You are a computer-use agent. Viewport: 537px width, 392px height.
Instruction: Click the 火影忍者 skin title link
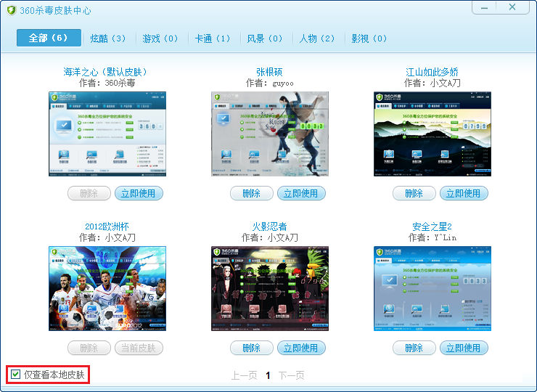click(269, 226)
